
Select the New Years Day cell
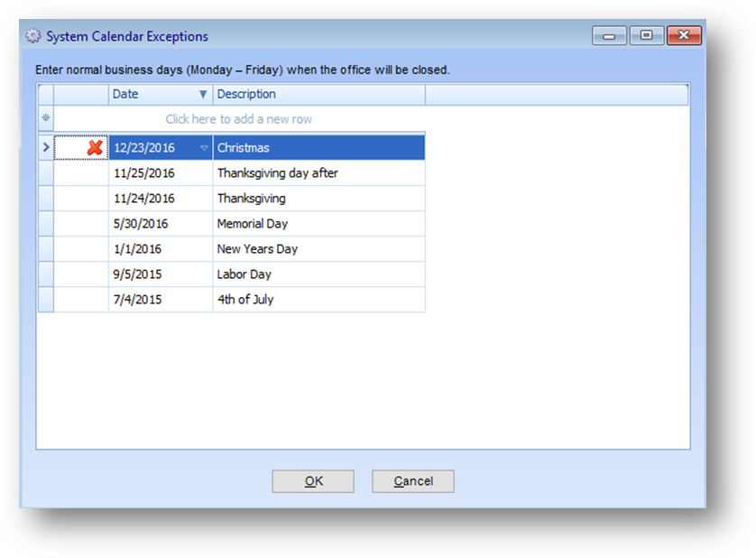tap(318, 249)
